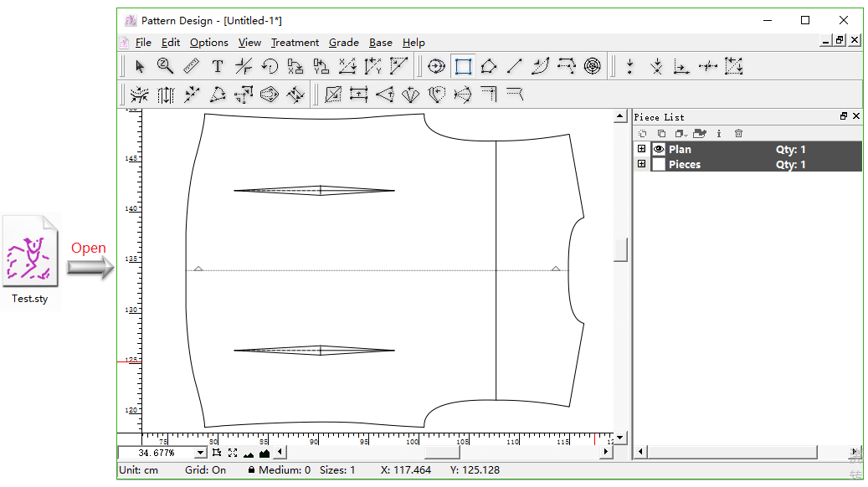Choose the rectangle drawing tool
This screenshot has height=487, width=868.
pyautogui.click(x=463, y=66)
